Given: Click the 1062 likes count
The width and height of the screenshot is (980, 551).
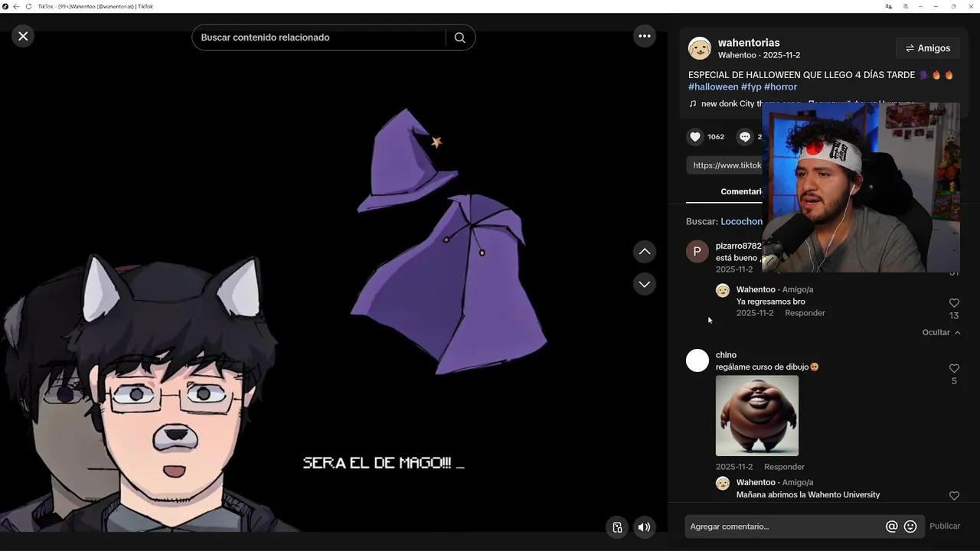Looking at the screenshot, I should click(x=716, y=137).
